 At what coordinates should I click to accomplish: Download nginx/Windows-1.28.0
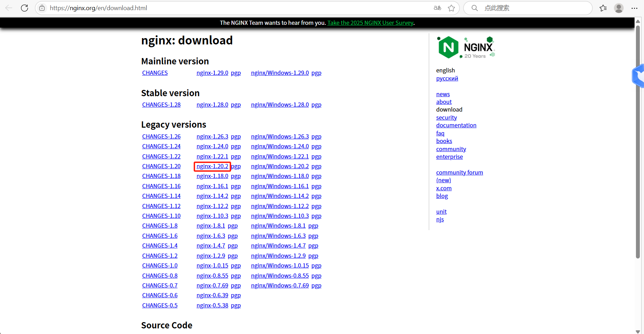coord(280,105)
